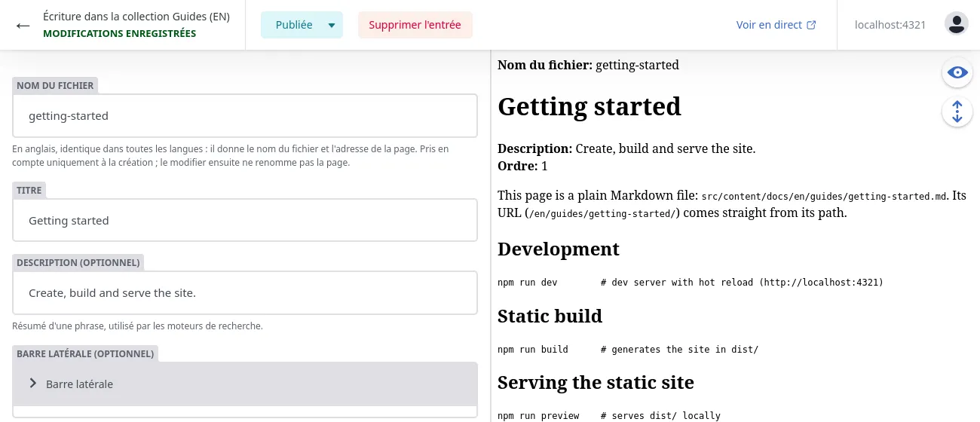This screenshot has width=980, height=422.
Task: Click the npm run dev code line
Action: (691, 283)
